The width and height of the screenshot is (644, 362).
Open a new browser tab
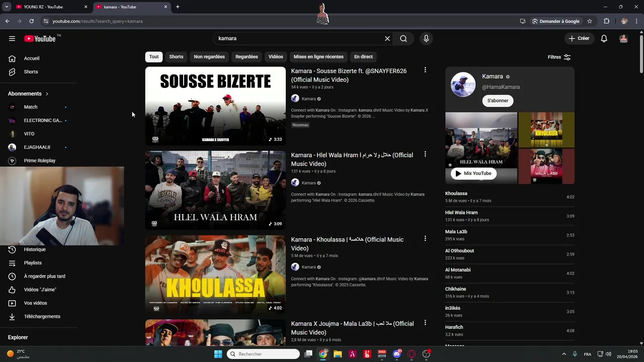point(178,7)
